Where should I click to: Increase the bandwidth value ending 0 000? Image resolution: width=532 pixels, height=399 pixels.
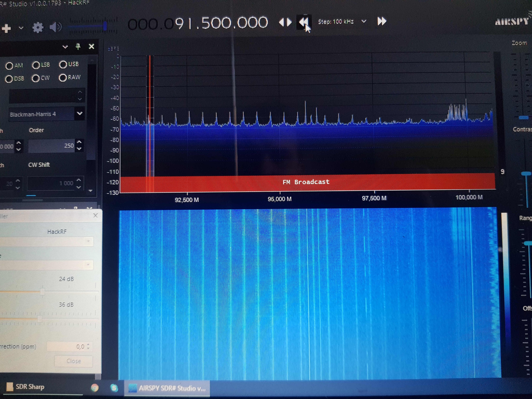pyautogui.click(x=19, y=143)
